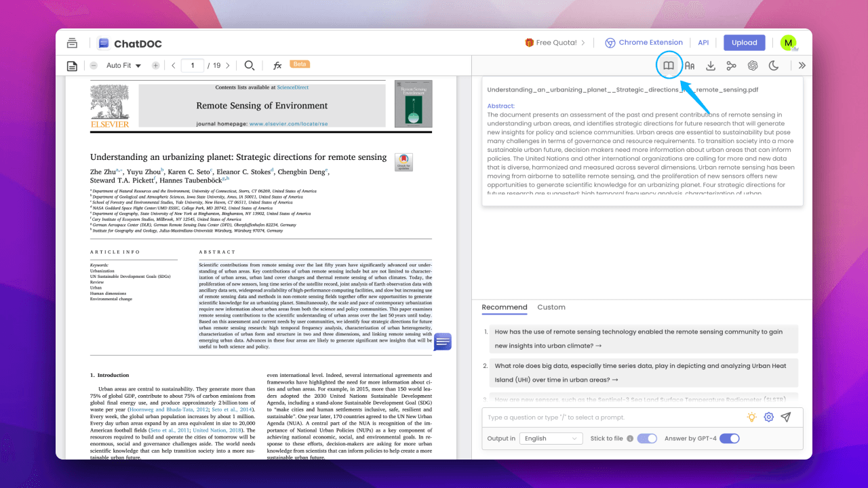Collapse chat panel with double chevron

[802, 66]
